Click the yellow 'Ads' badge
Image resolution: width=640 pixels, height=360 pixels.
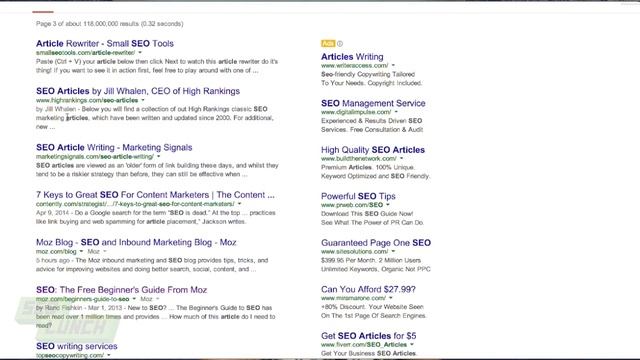328,43
